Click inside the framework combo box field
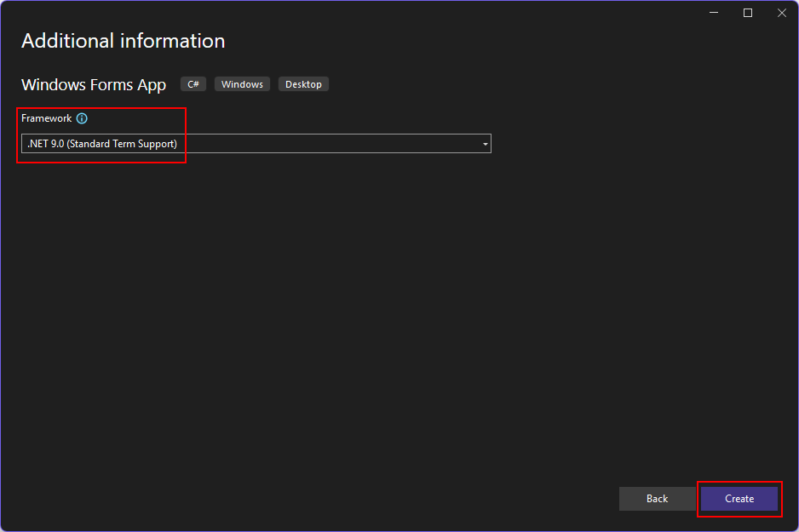 [256, 143]
